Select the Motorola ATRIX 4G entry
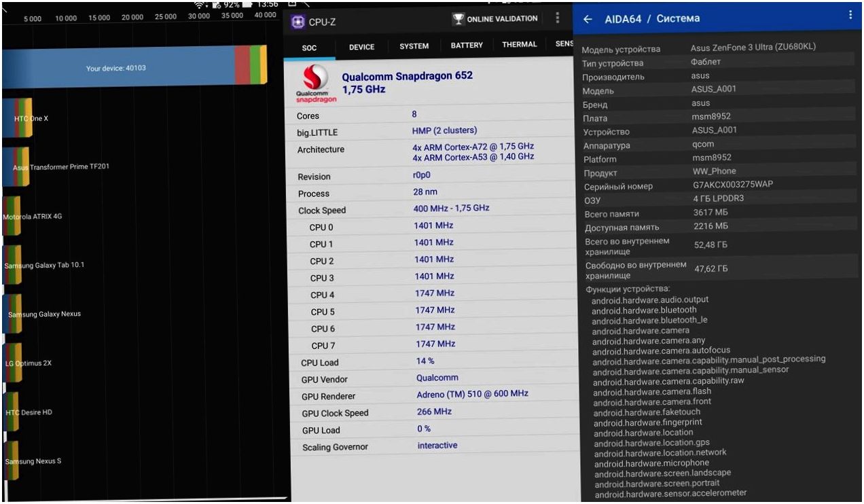 (11, 217)
